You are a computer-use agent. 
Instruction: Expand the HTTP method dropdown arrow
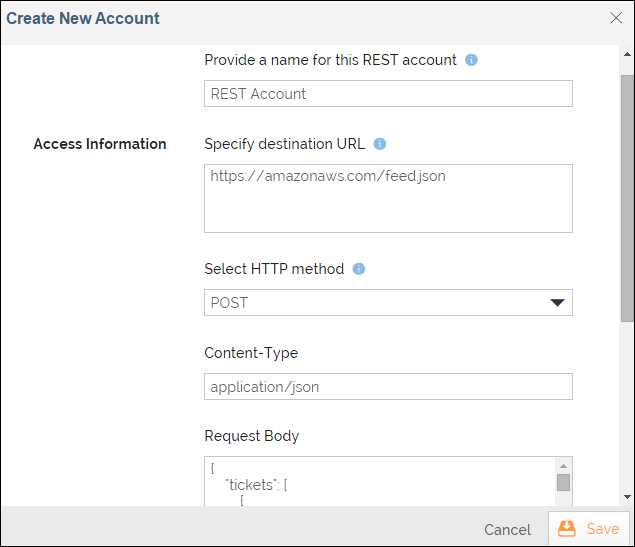558,303
